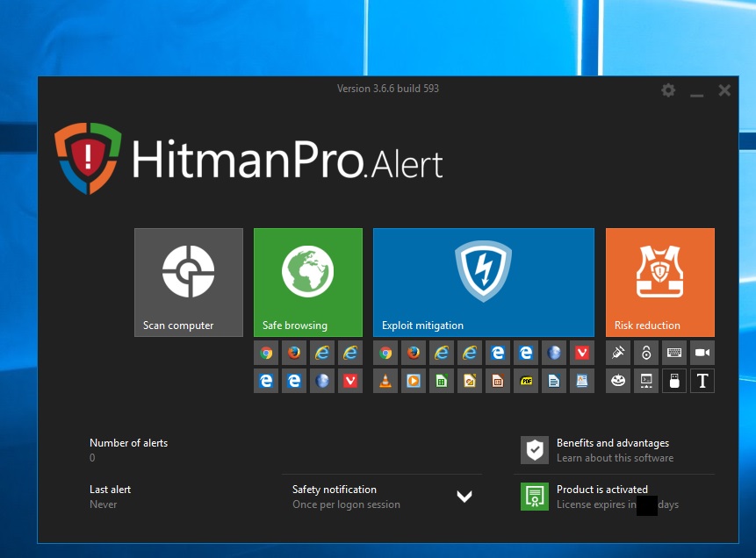The height and width of the screenshot is (558, 756).
Task: Click the padlock icon under Risk reduction
Action: pyautogui.click(x=646, y=354)
